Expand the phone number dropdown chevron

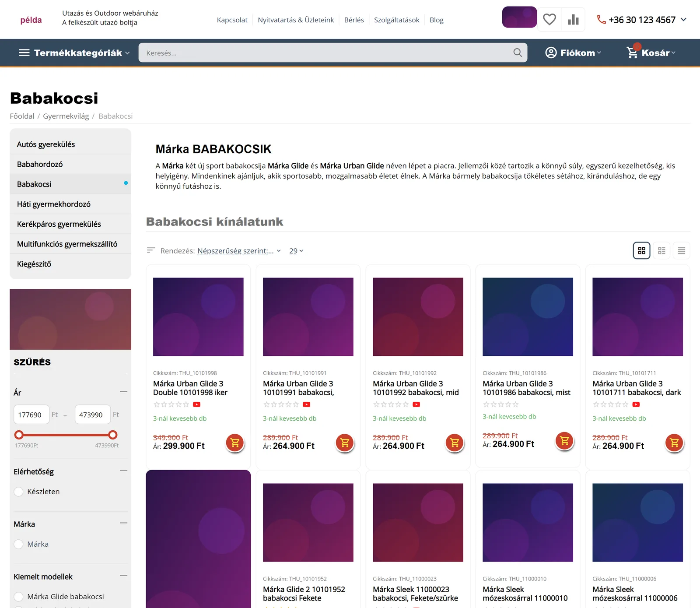point(683,20)
